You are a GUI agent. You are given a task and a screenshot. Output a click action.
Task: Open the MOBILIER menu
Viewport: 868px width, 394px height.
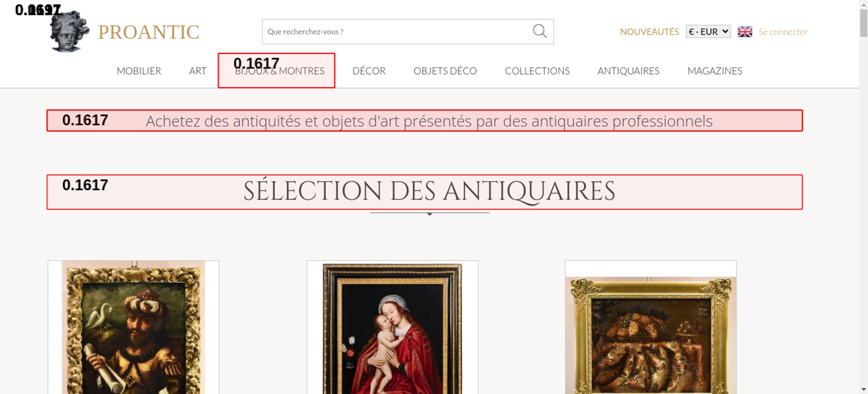coord(139,71)
